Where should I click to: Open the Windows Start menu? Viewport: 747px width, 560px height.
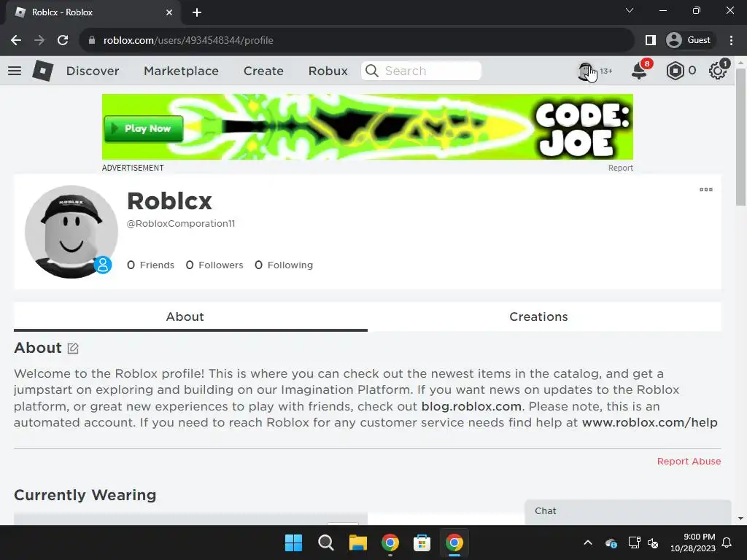tap(293, 542)
